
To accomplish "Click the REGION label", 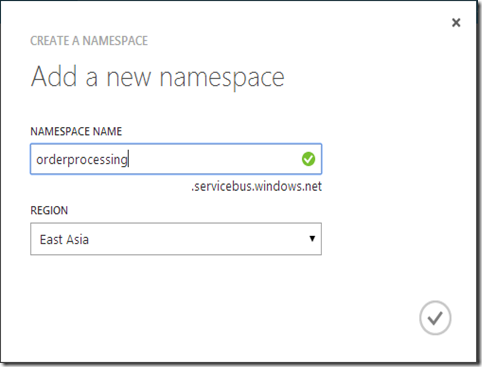I will [x=49, y=210].
